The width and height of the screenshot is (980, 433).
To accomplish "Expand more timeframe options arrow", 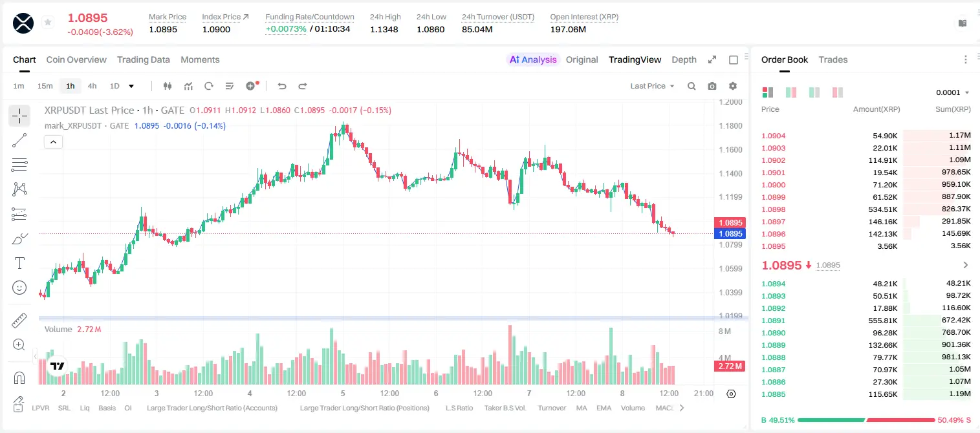I will click(131, 86).
